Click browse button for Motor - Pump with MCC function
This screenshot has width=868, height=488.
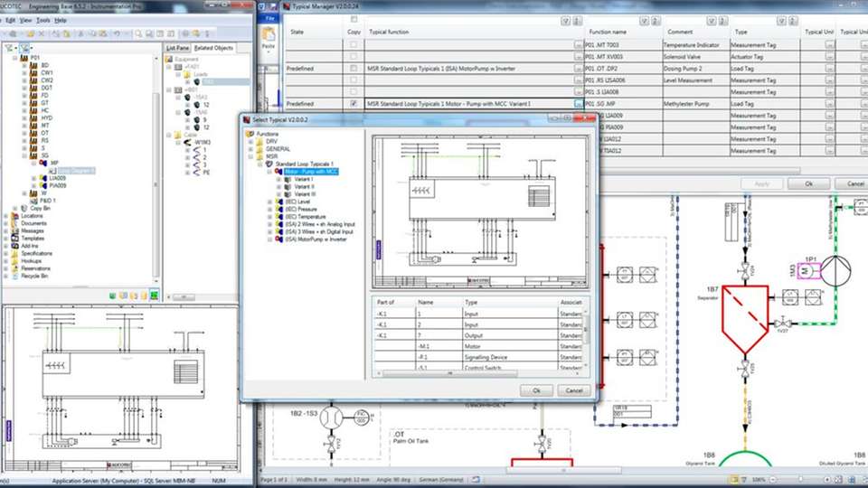578,103
